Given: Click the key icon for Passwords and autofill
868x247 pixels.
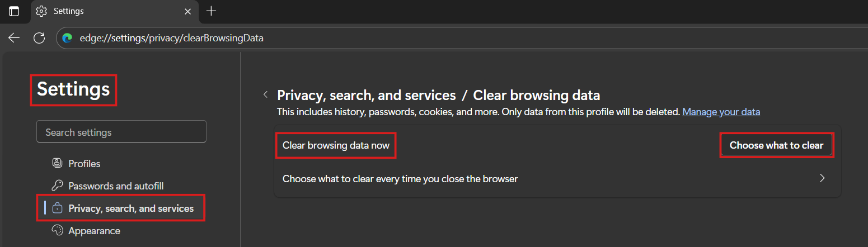Looking at the screenshot, I should (x=57, y=186).
